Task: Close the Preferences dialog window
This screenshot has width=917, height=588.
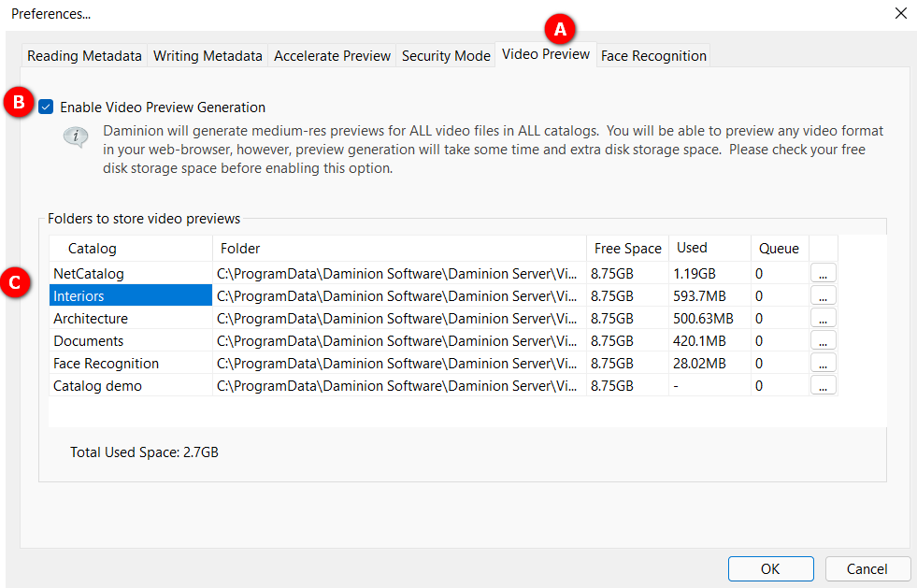Action: pyautogui.click(x=900, y=13)
